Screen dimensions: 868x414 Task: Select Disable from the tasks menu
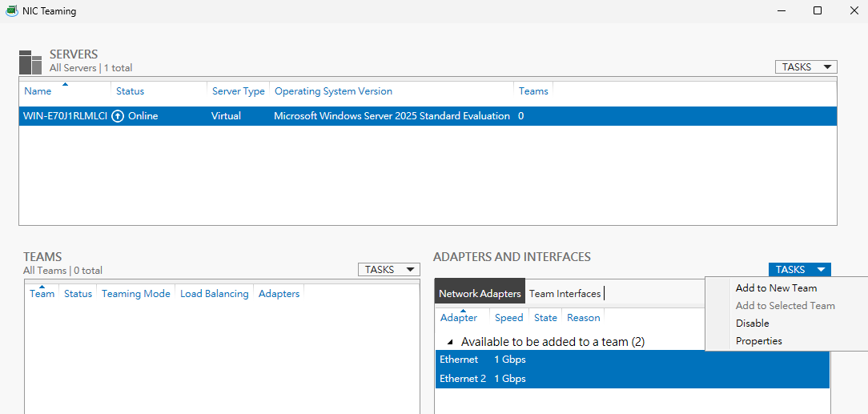pyautogui.click(x=752, y=324)
